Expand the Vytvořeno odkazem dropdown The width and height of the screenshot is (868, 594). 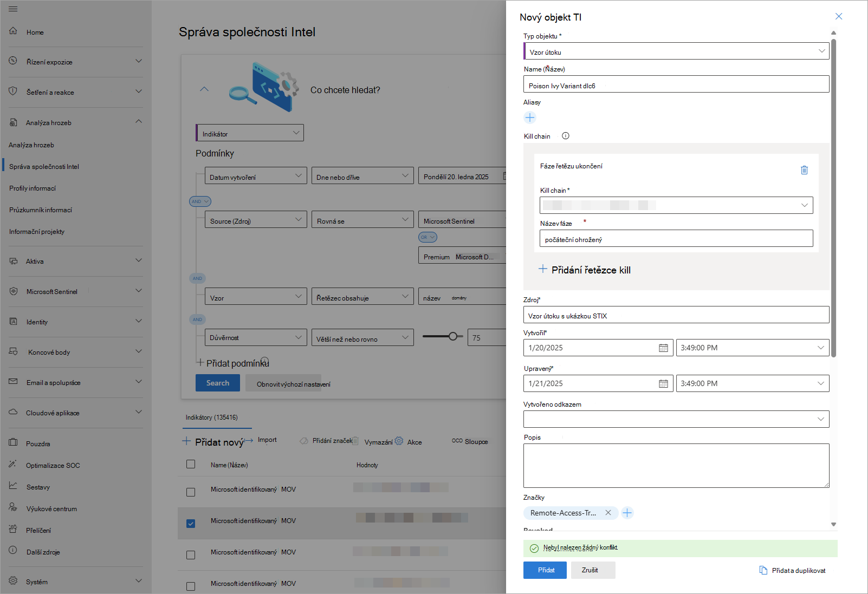pos(676,419)
